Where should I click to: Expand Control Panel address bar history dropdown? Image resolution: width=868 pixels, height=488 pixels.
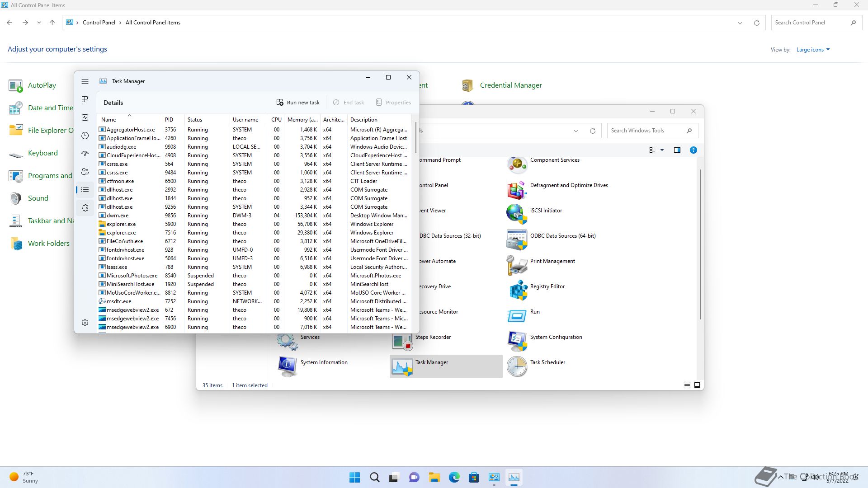coord(740,23)
